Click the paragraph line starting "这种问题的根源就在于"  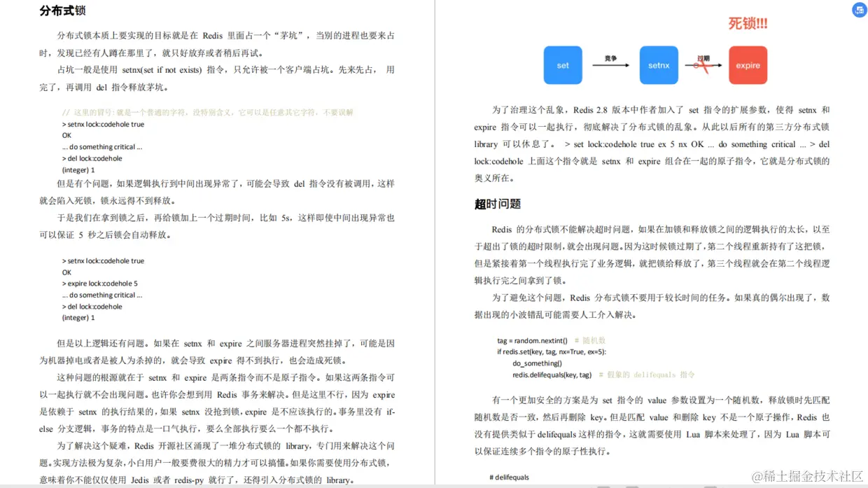225,377
